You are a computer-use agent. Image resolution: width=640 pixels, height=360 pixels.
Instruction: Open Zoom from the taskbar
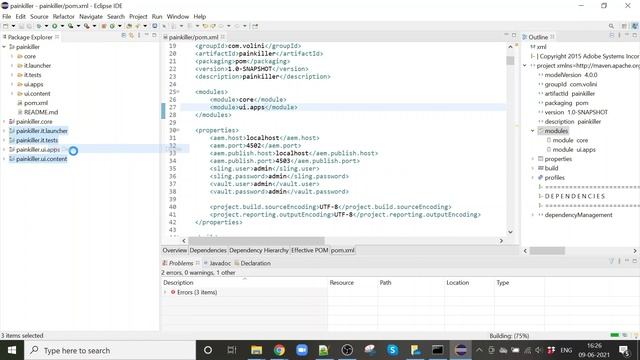[x=302, y=350]
